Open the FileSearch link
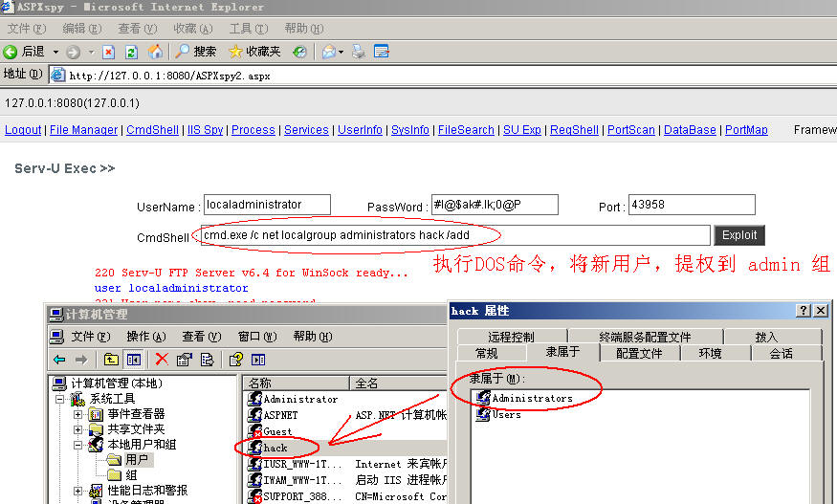This screenshot has width=837, height=504. click(466, 130)
